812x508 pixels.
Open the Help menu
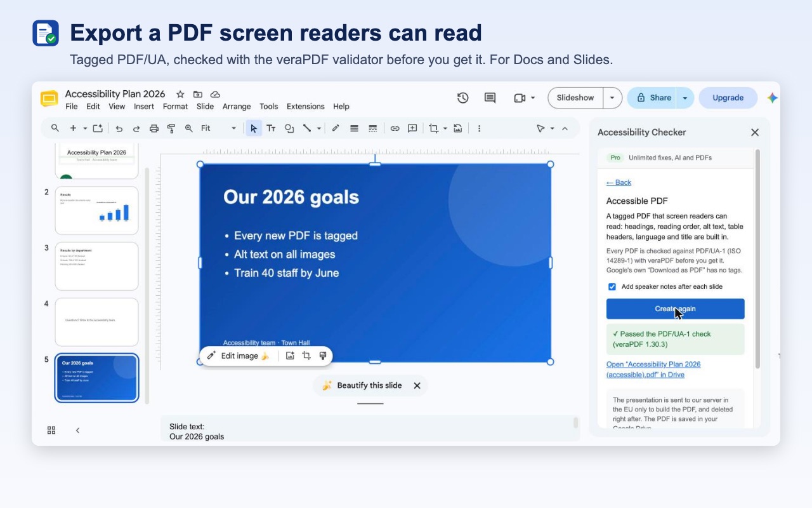point(341,107)
